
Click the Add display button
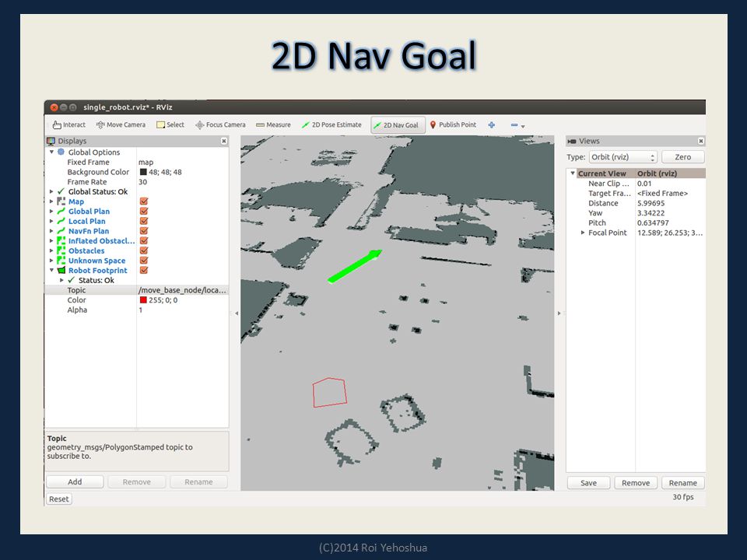point(75,482)
